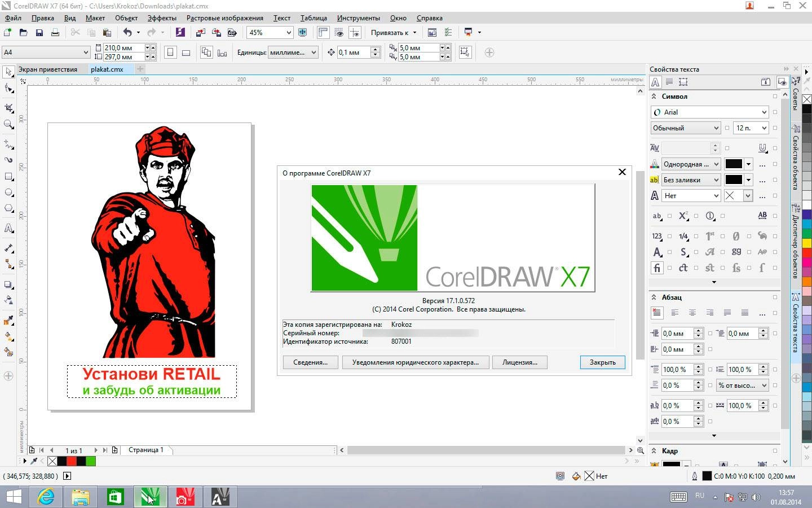This screenshot has width=812, height=508.
Task: Switch to Экран приветствия tab
Action: pyautogui.click(x=48, y=69)
